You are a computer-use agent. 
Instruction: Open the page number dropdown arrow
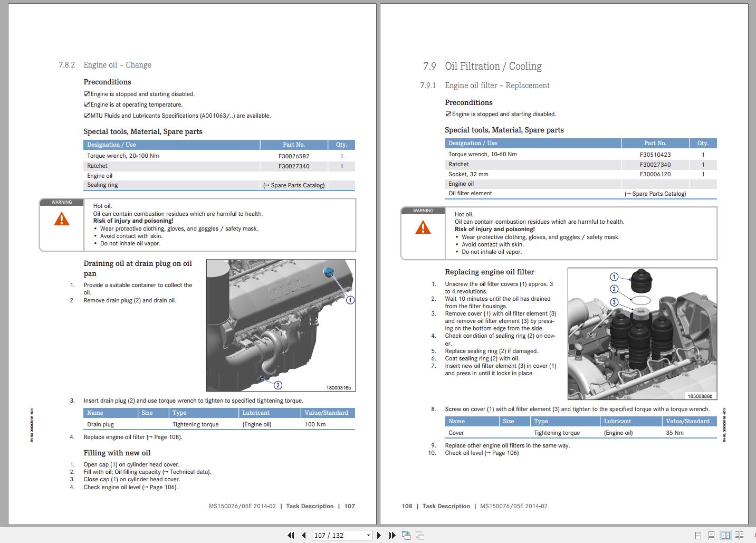coord(368,535)
